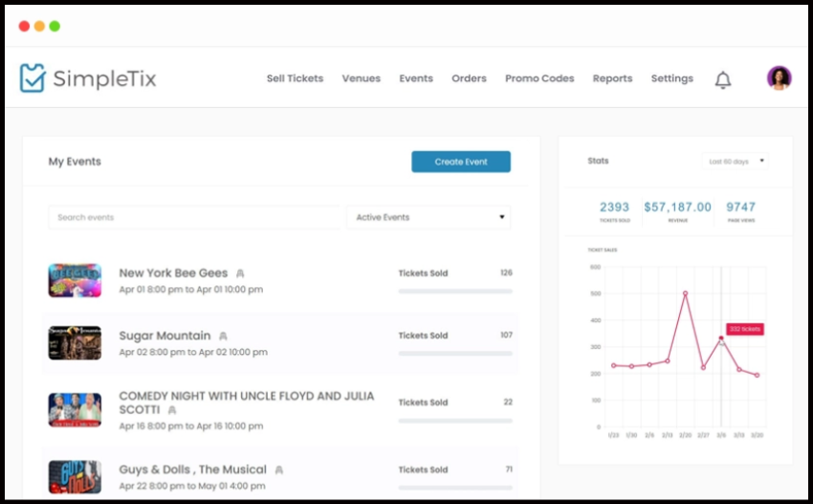Open the New York Bee Gees event
813x504 pixels.
click(173, 274)
